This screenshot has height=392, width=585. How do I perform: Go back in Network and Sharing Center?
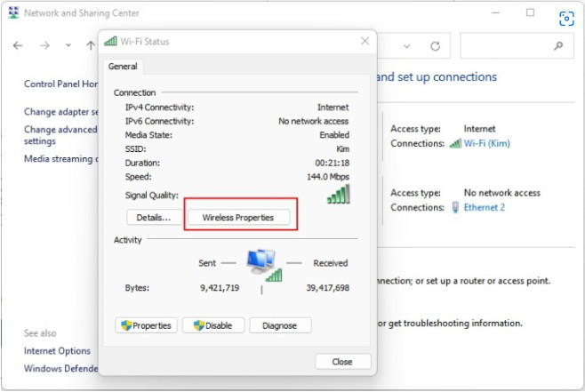18,45
